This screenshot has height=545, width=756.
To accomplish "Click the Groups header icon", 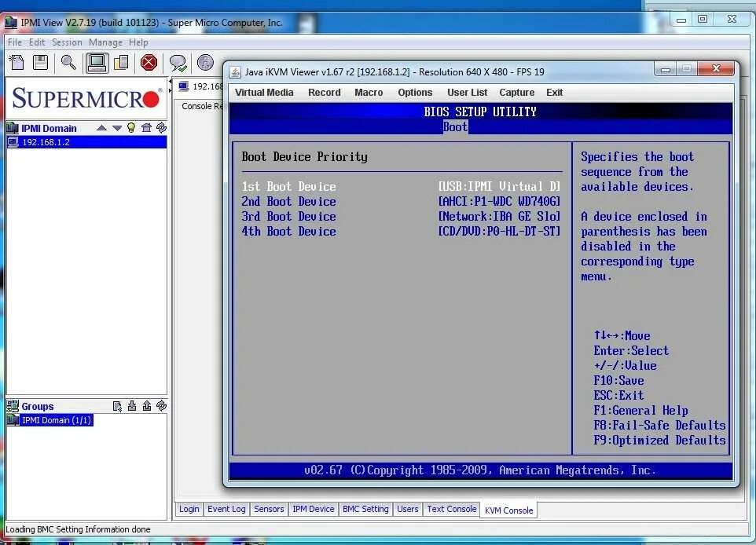I will 13,406.
